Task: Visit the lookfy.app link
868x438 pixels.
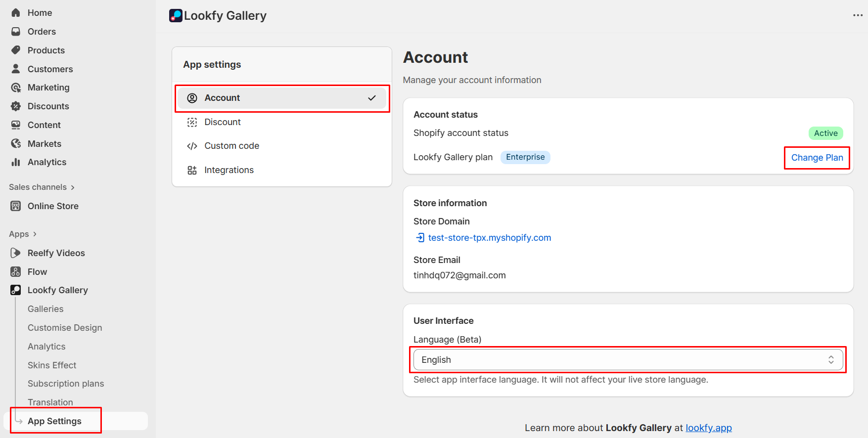Action: pos(708,428)
